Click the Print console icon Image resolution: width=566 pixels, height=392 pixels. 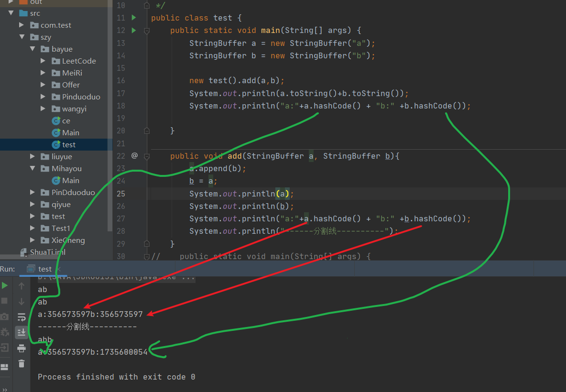(22, 348)
